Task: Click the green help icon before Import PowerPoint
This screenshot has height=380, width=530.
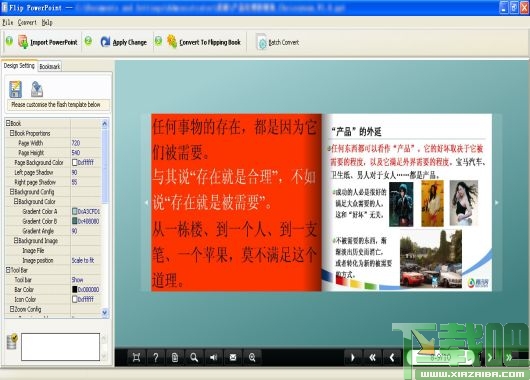Action: click(9, 41)
